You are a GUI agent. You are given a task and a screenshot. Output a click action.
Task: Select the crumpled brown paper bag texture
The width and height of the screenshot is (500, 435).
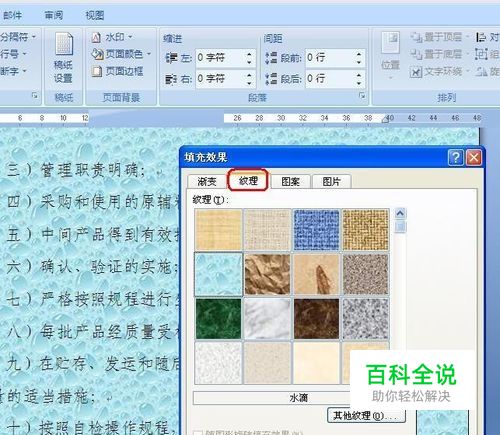(x=267, y=274)
